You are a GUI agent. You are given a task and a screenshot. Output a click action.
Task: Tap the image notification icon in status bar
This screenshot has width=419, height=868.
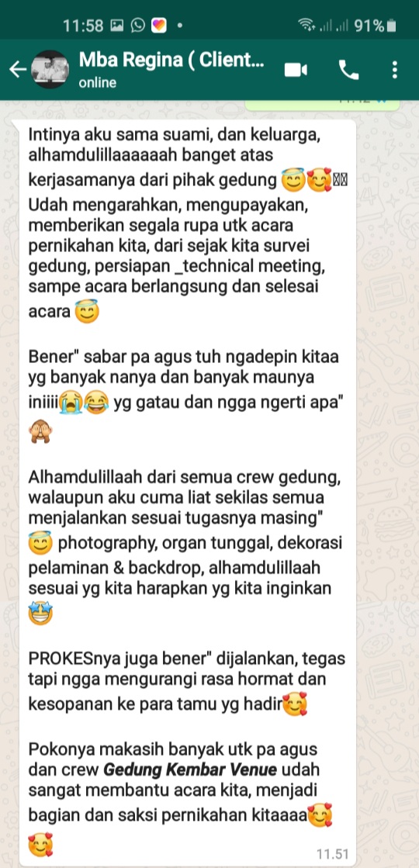117,26
